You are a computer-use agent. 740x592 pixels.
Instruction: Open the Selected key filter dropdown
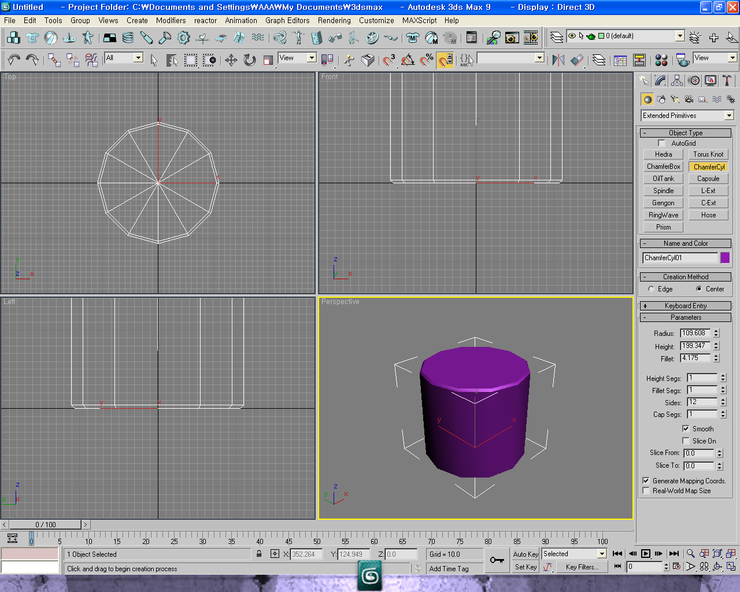[574, 554]
